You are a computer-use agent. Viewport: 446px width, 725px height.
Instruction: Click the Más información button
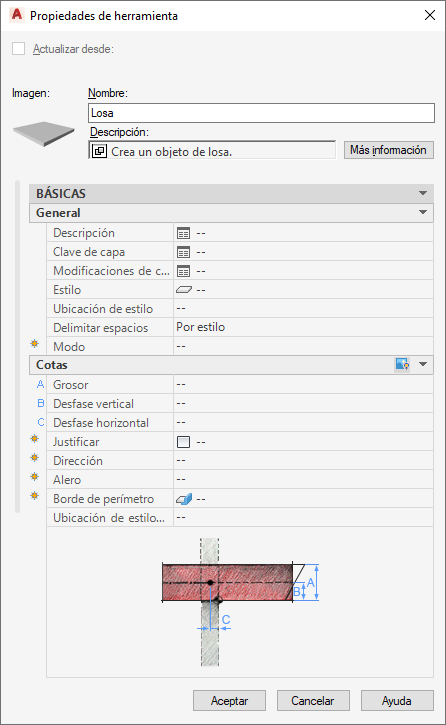coord(389,150)
